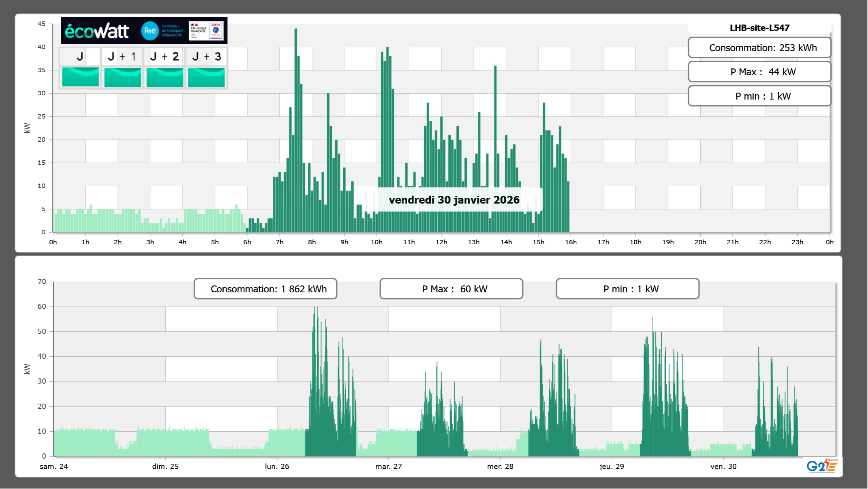Click the green signal icon under J + 1
868x489 pixels.
coord(122,77)
